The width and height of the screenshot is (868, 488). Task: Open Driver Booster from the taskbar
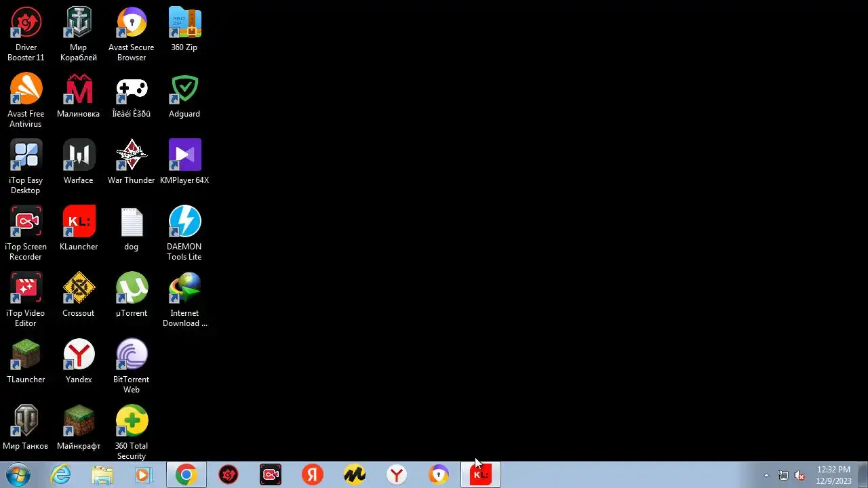(229, 475)
